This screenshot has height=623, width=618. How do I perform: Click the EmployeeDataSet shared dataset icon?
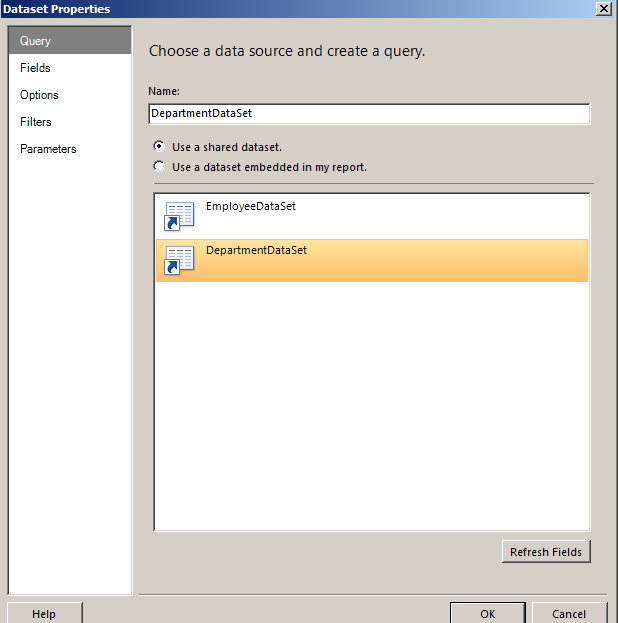pos(179,216)
